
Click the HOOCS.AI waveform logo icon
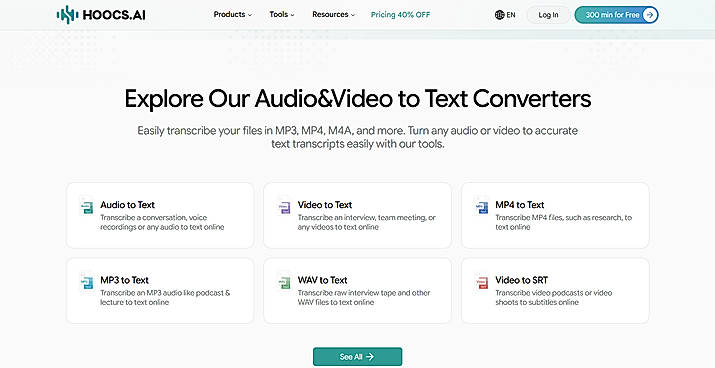click(x=67, y=15)
